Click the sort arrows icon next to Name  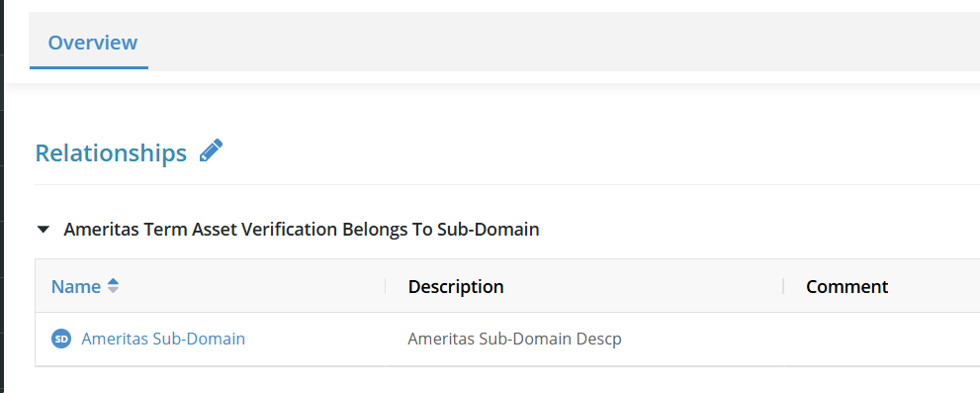pos(113,286)
